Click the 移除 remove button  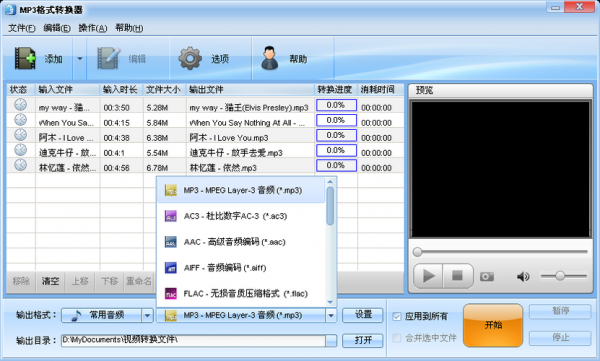tap(21, 281)
